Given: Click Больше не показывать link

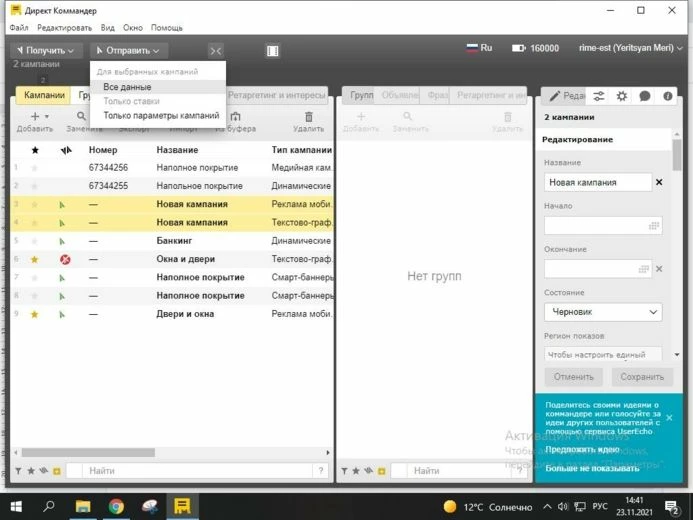Looking at the screenshot, I should click(592, 468).
